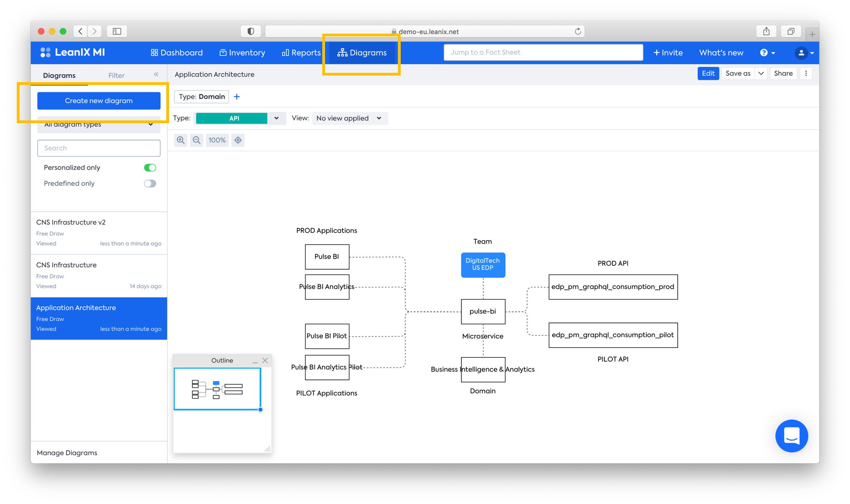Select edp_pm_graphql_consumption_pilot API box
The height and width of the screenshot is (504, 850).
pos(613,335)
